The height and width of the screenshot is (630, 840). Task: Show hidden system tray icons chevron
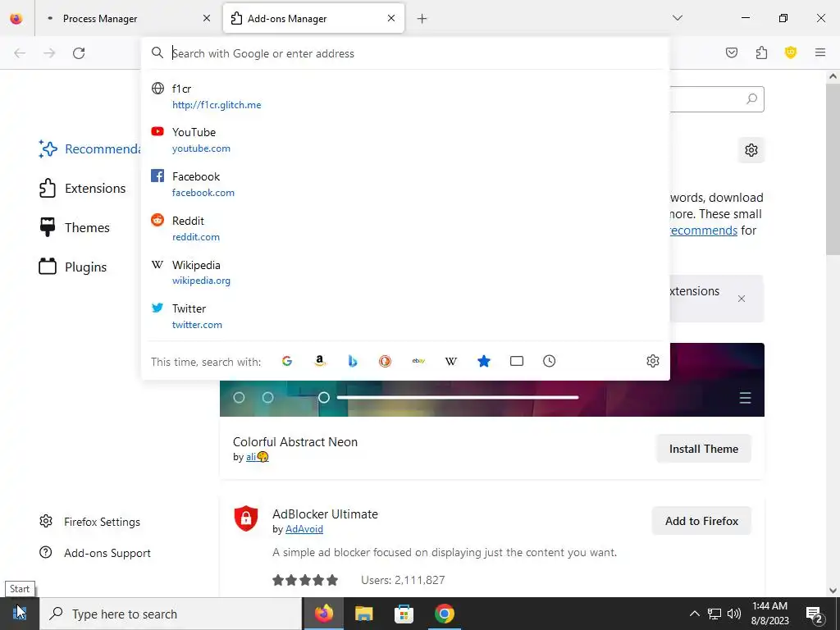(x=694, y=614)
